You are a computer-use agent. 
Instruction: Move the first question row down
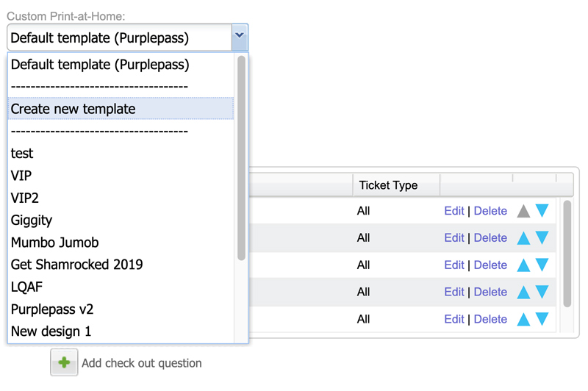click(x=542, y=210)
